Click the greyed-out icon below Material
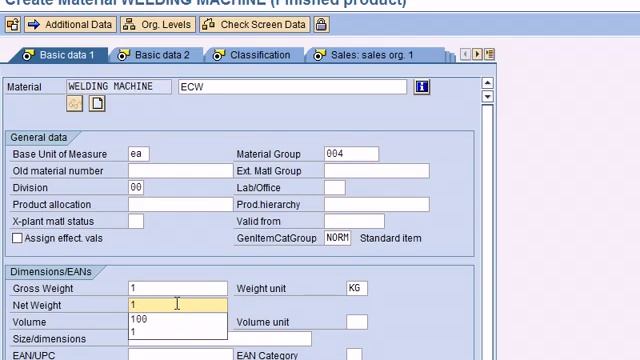 [74, 104]
